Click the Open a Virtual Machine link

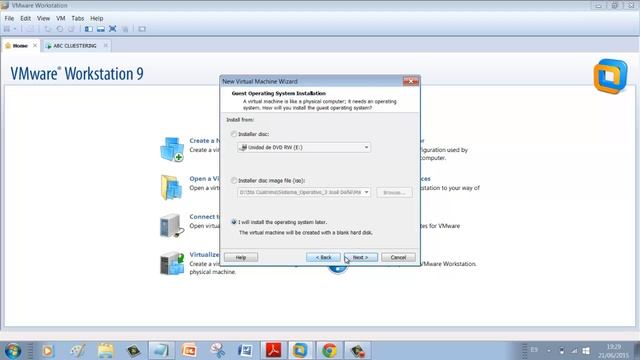(x=204, y=178)
